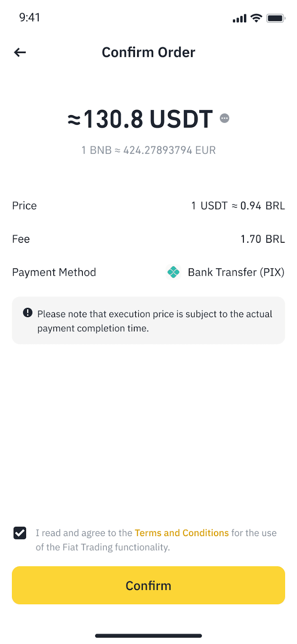Tap the 9:41 clock in status bar
Viewport: 297px width, 644px height.
pos(30,17)
